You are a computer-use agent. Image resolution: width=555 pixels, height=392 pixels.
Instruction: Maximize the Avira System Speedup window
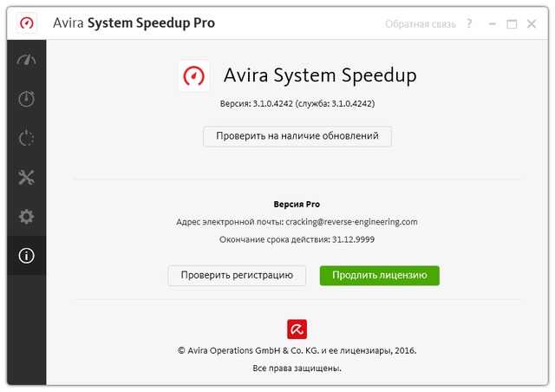coord(512,23)
